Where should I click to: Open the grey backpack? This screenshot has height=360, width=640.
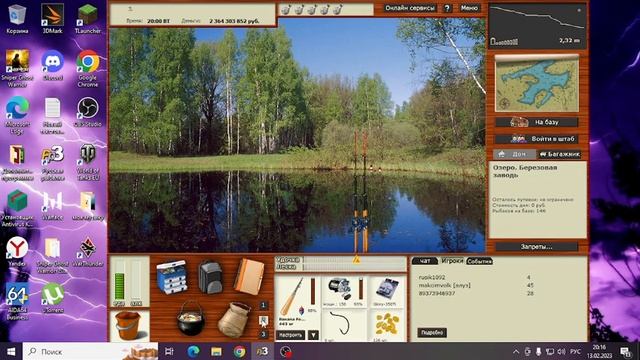click(210, 278)
